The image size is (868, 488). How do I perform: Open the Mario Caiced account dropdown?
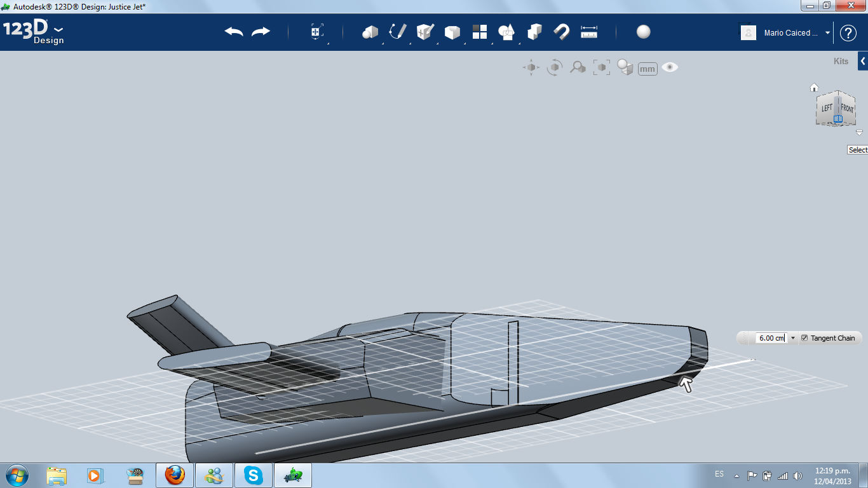click(827, 33)
